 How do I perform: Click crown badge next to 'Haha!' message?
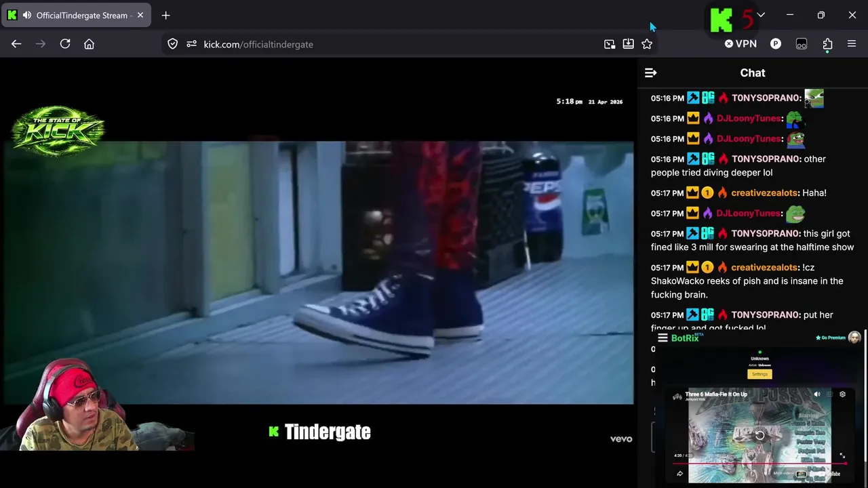click(693, 192)
